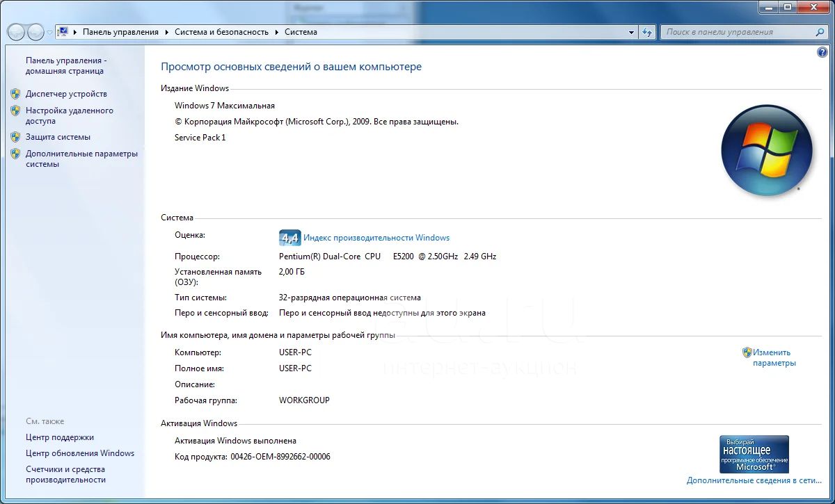Click installed memory value '2,00 ГБ'

pos(292,272)
